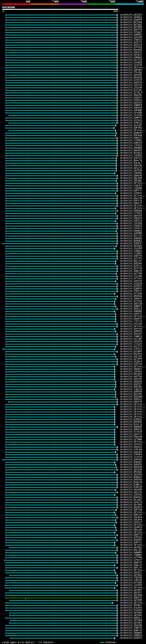The width and height of the screenshot is (146, 644).
Task: Select the UniRef100_Q6DV76 label
Action: coord(131,82)
